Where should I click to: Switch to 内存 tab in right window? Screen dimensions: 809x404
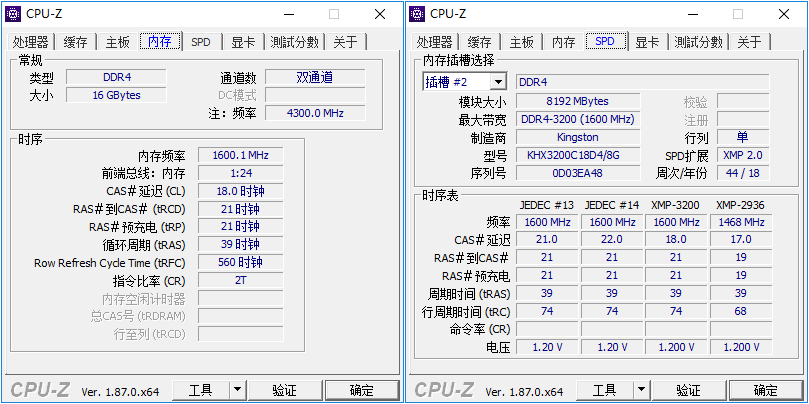click(x=564, y=42)
